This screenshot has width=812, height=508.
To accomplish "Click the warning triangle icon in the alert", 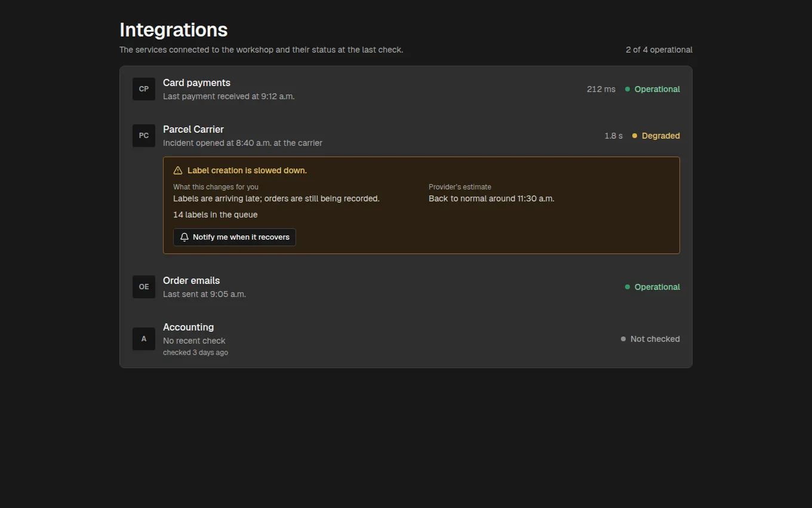I will tap(178, 170).
